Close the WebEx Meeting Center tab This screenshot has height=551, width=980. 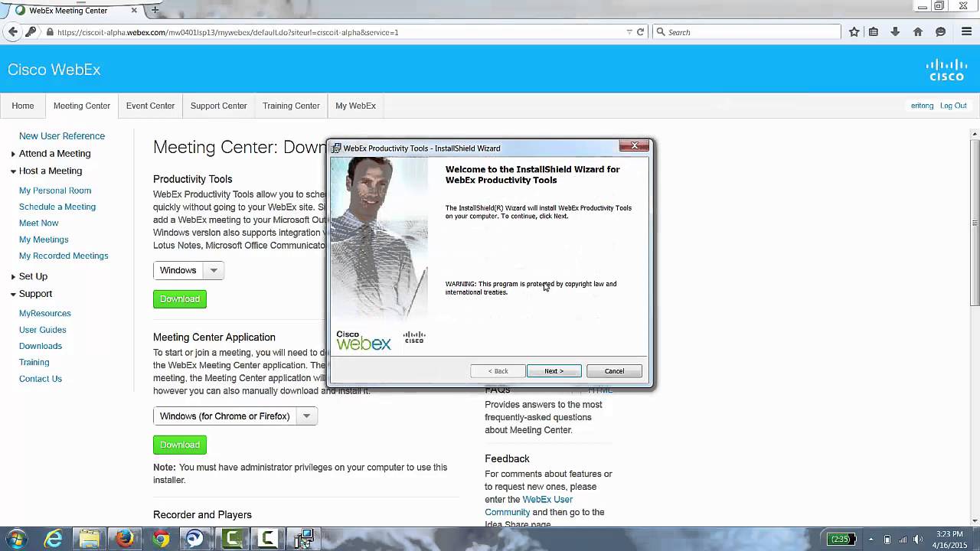click(134, 11)
